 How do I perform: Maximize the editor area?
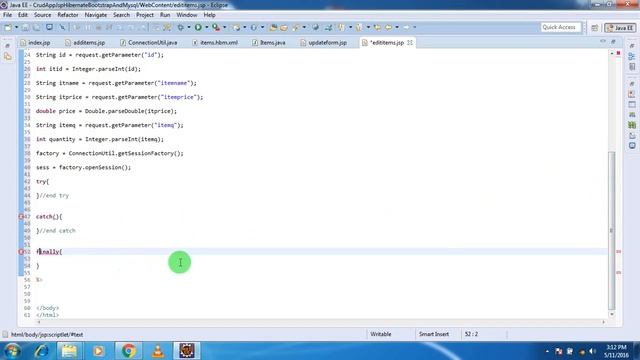613,41
